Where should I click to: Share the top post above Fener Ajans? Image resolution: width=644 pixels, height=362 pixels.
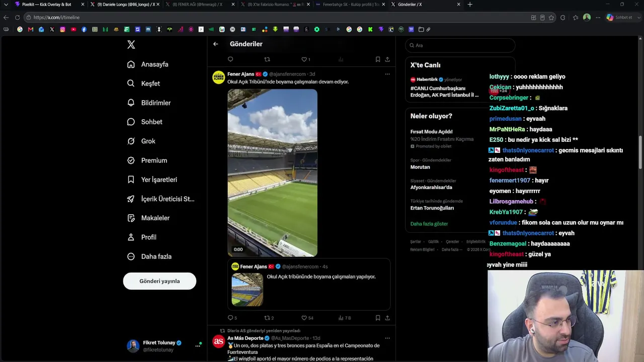point(387,59)
